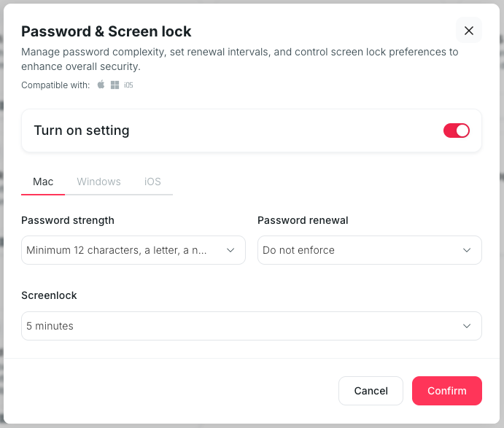This screenshot has width=504, height=428.
Task: Click the Screenlock chevron arrow
Action: 467,326
